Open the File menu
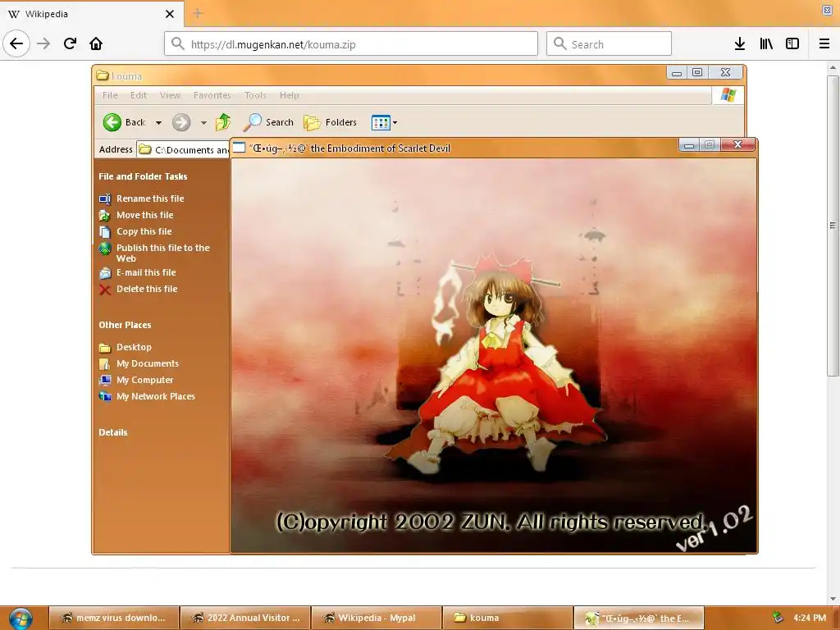Image resolution: width=840 pixels, height=630 pixels. coord(110,95)
